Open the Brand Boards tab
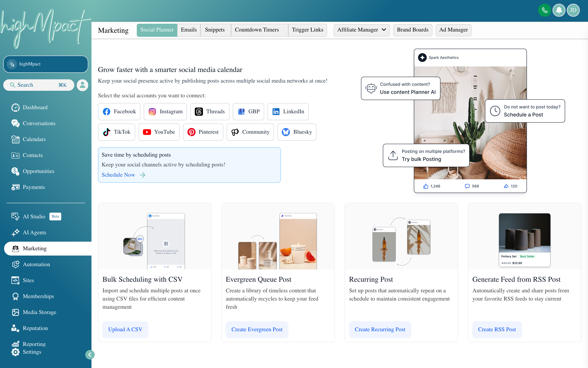The height and width of the screenshot is (368, 588). [413, 30]
